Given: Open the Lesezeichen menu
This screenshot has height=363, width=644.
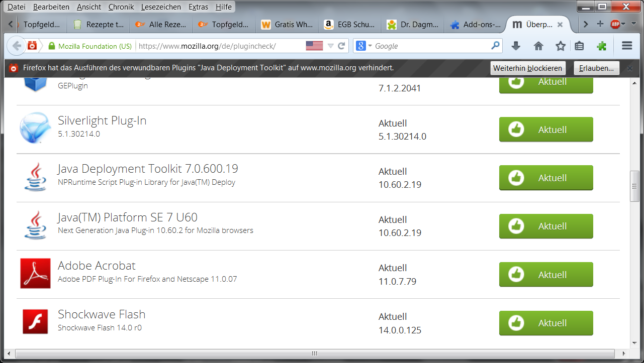Looking at the screenshot, I should point(161,7).
